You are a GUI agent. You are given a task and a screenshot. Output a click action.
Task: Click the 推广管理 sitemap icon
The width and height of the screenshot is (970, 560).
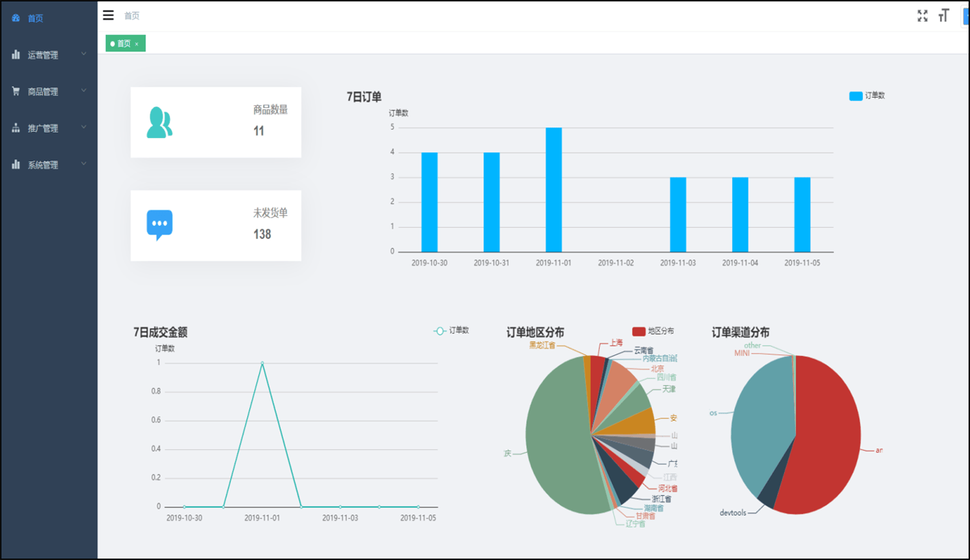(x=16, y=128)
